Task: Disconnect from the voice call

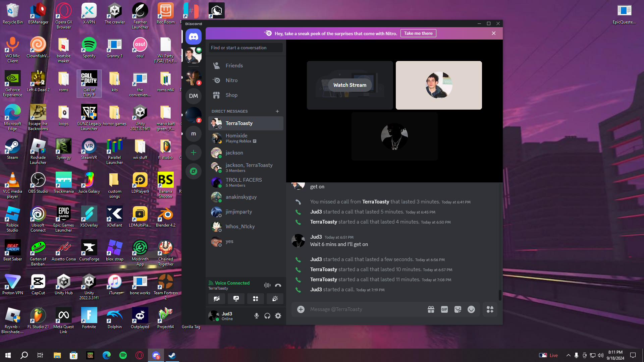Action: (278, 285)
